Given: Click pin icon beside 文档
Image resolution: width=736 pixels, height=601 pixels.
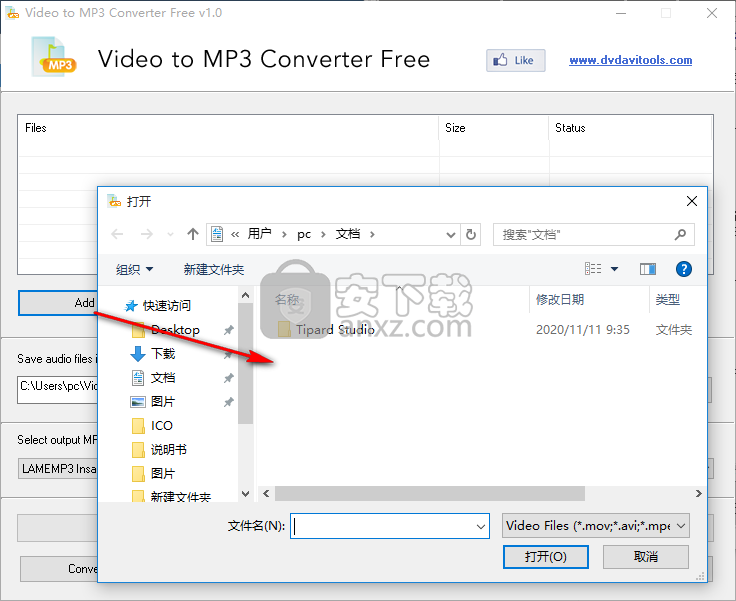Looking at the screenshot, I should [229, 378].
